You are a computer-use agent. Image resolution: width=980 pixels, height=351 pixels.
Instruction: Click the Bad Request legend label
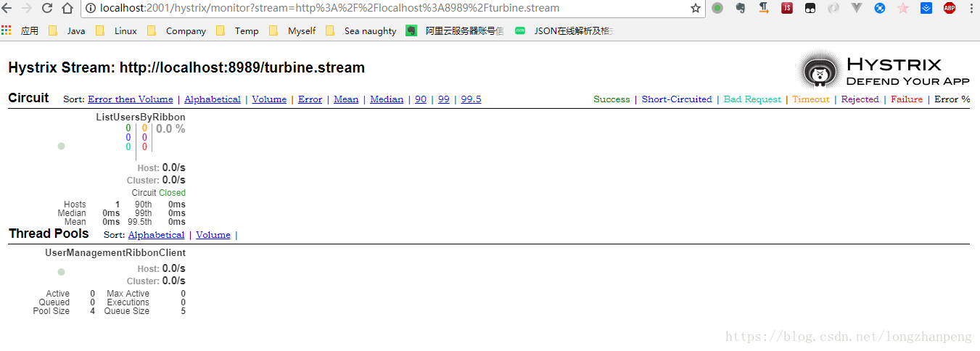click(x=752, y=99)
